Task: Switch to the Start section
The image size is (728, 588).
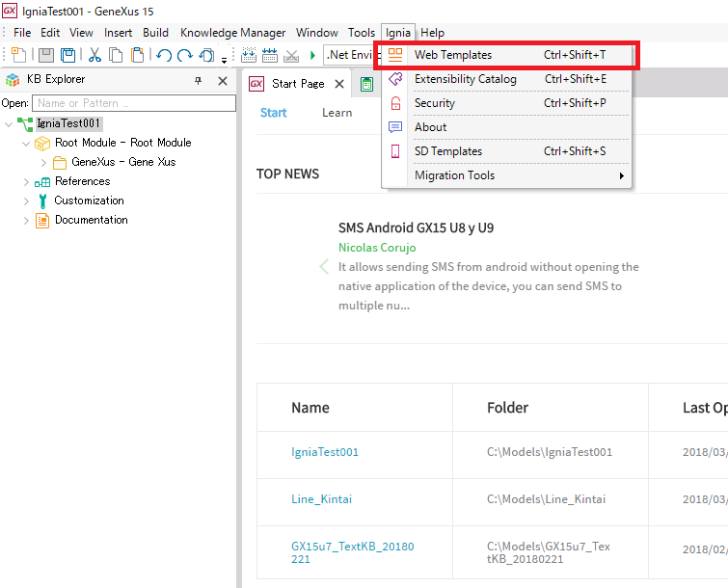Action: [x=273, y=113]
